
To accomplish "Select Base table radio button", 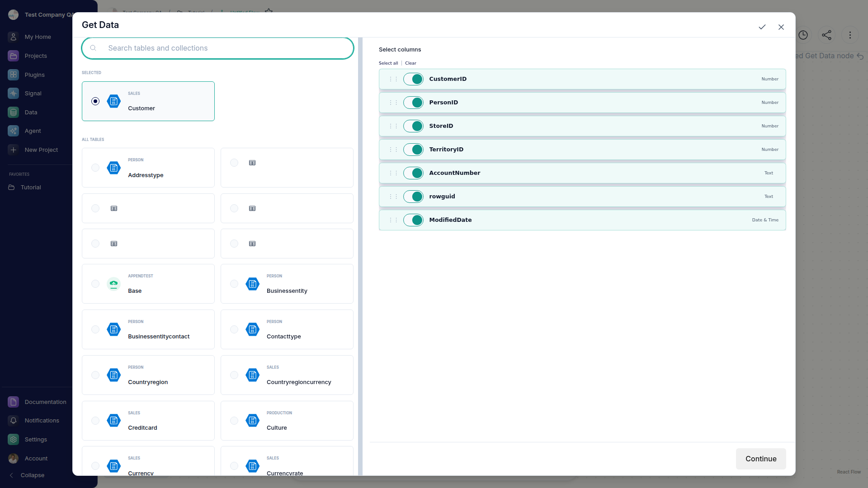I will 95,284.
